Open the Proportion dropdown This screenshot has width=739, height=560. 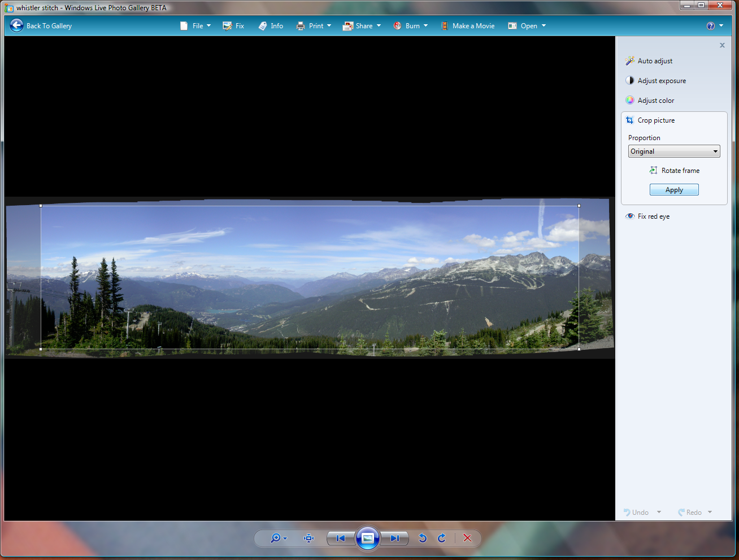coord(674,151)
